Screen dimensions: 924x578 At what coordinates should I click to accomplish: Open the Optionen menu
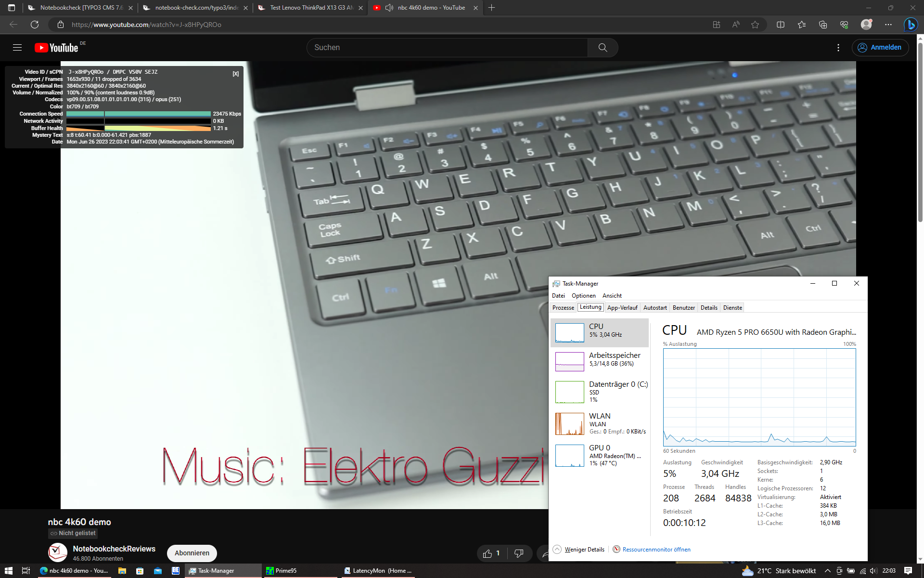[x=583, y=296]
